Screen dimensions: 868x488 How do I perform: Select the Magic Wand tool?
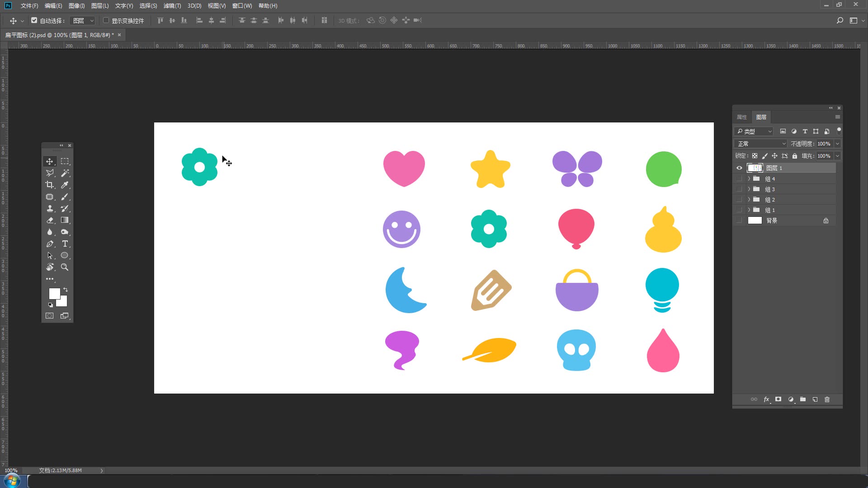(65, 173)
